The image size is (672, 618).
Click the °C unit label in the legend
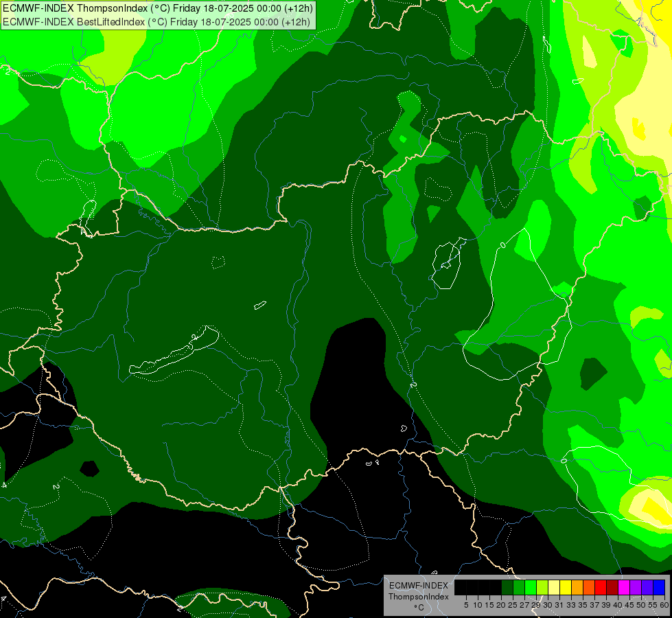[x=419, y=608]
